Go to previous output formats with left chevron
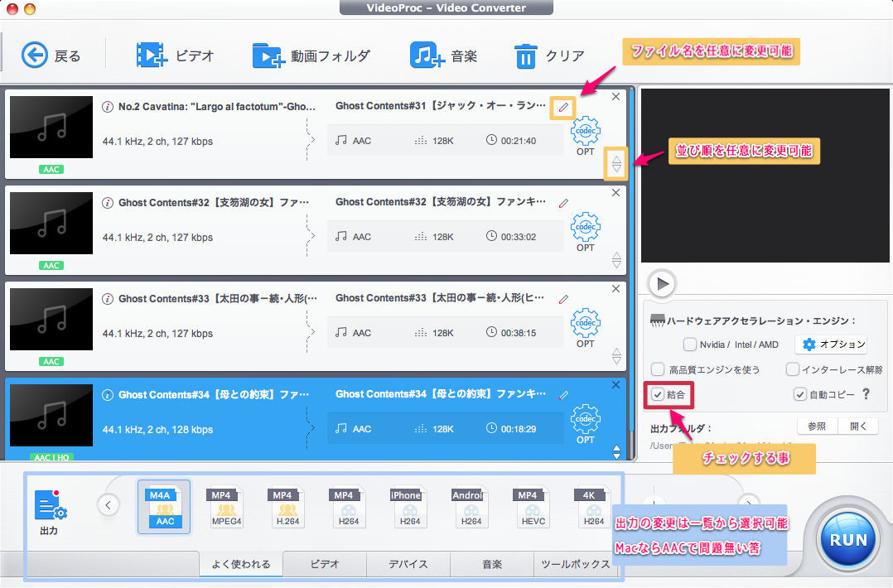Image resolution: width=893 pixels, height=588 pixels. [109, 504]
